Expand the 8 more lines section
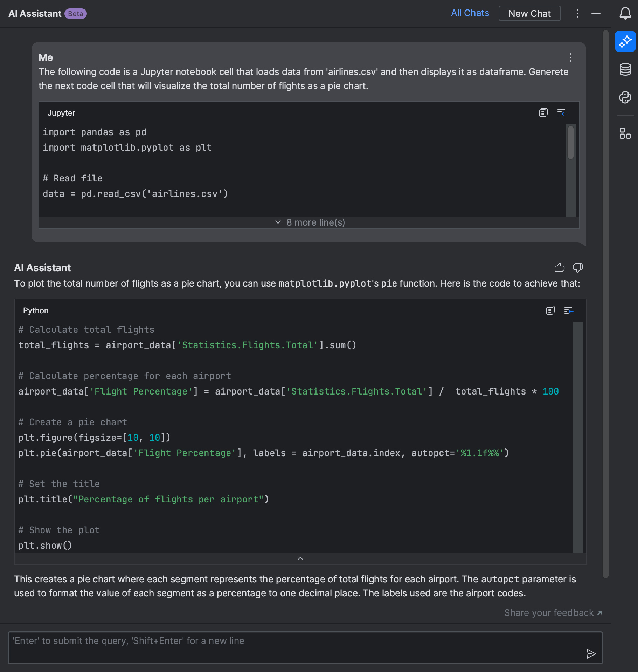This screenshot has height=672, width=638. pyautogui.click(x=309, y=222)
